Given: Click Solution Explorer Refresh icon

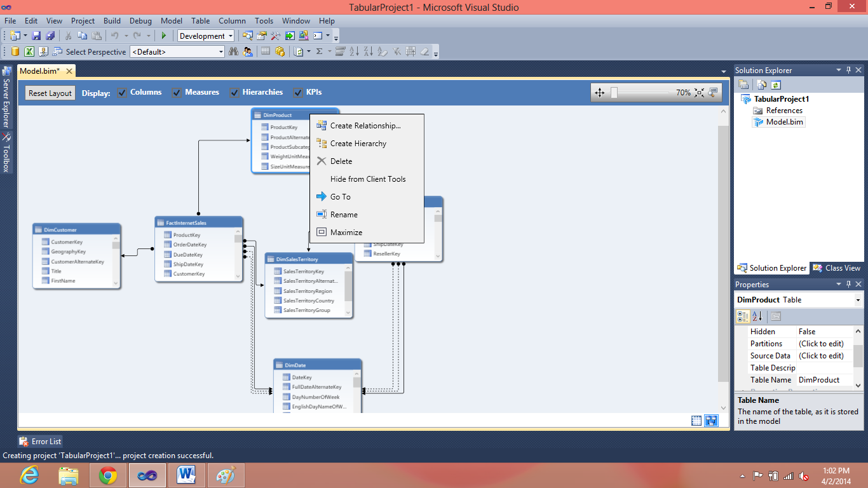Looking at the screenshot, I should coord(775,85).
